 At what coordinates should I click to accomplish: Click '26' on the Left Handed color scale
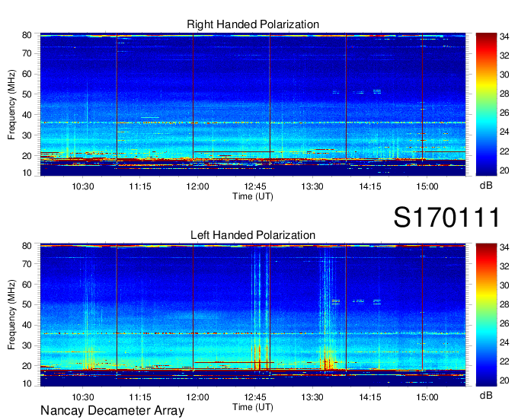pos(504,323)
